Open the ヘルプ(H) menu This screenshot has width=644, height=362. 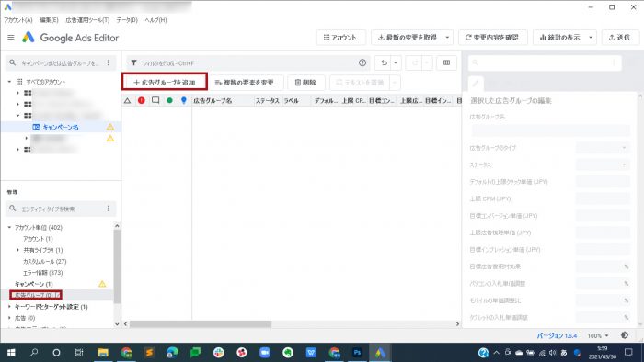click(x=155, y=20)
